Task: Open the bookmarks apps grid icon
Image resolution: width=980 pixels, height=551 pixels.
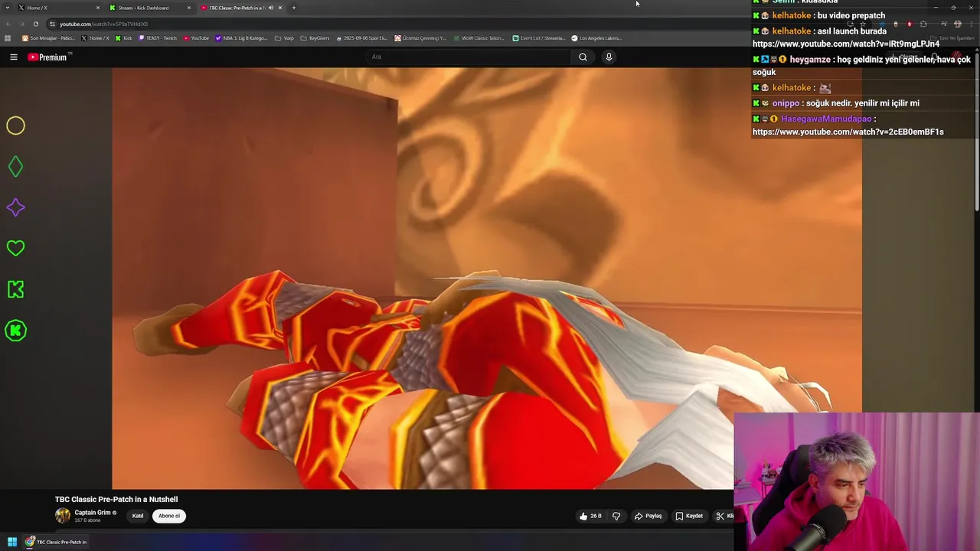Action: [x=8, y=38]
